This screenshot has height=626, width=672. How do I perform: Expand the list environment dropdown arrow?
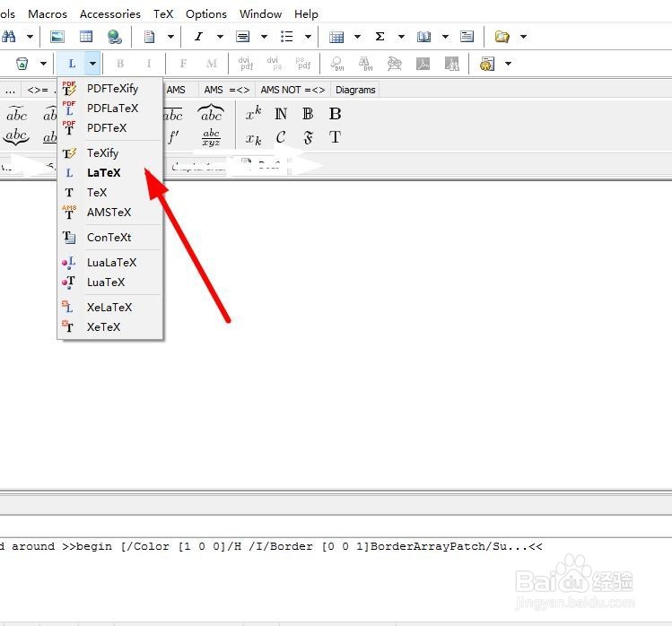(x=308, y=37)
